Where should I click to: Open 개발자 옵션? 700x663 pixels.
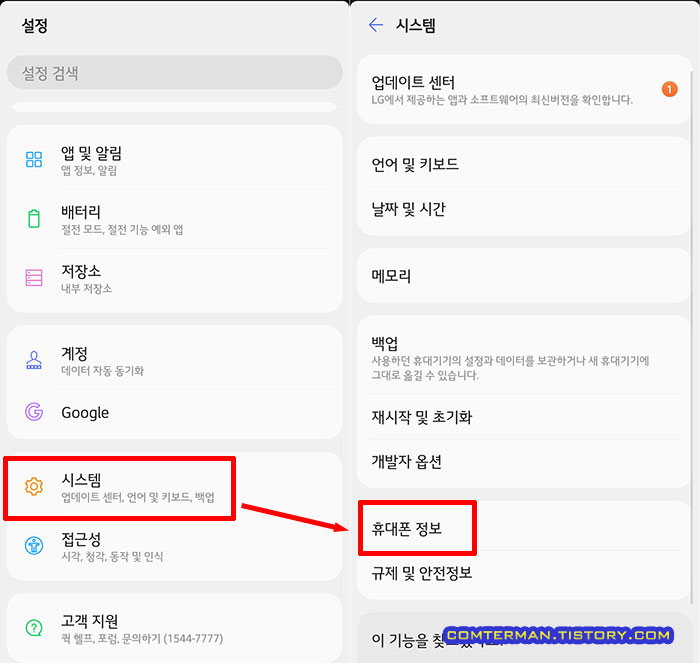point(525,461)
